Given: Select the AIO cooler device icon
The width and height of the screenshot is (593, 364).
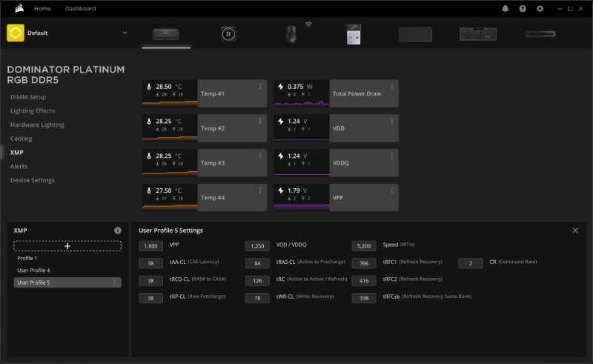Looking at the screenshot, I should coord(228,34).
